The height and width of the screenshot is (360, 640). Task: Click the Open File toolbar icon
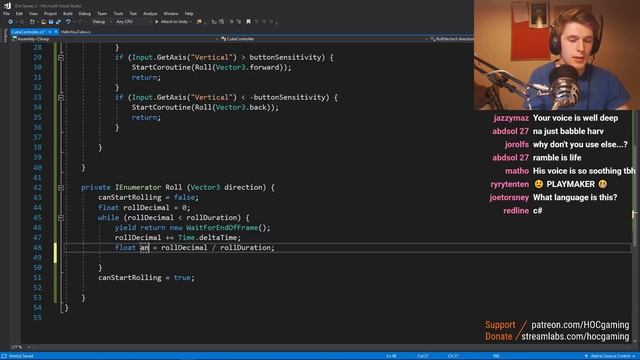(x=43, y=22)
